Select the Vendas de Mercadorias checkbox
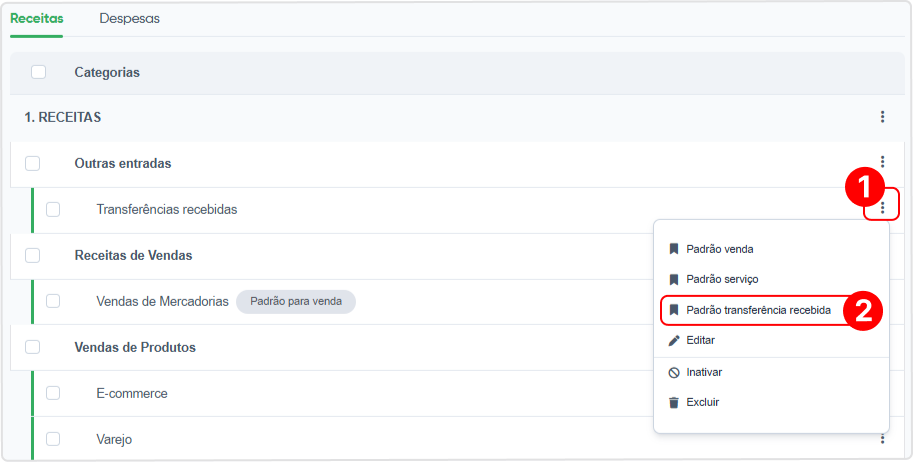This screenshot has height=462, width=913. [53, 301]
